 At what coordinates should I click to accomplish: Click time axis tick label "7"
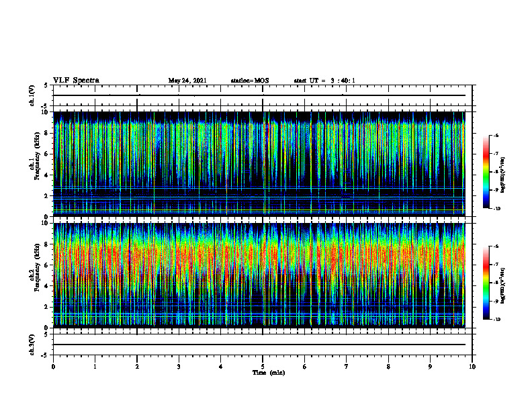pos(347,367)
